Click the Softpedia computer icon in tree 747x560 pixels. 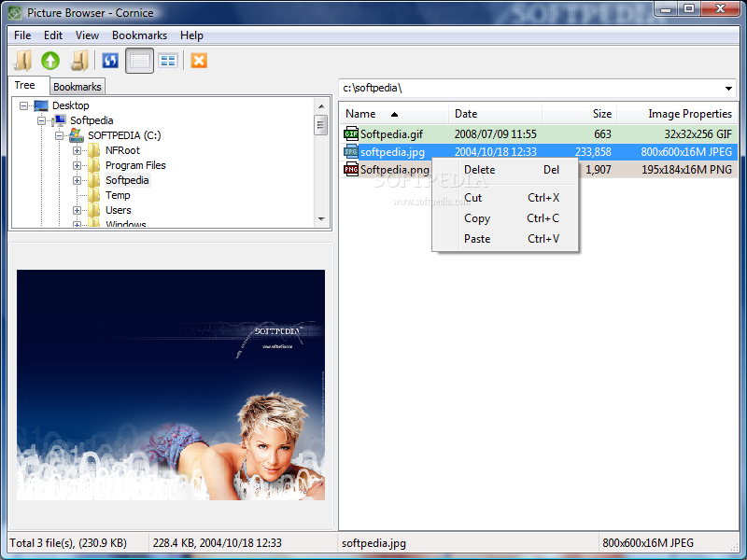tap(59, 120)
